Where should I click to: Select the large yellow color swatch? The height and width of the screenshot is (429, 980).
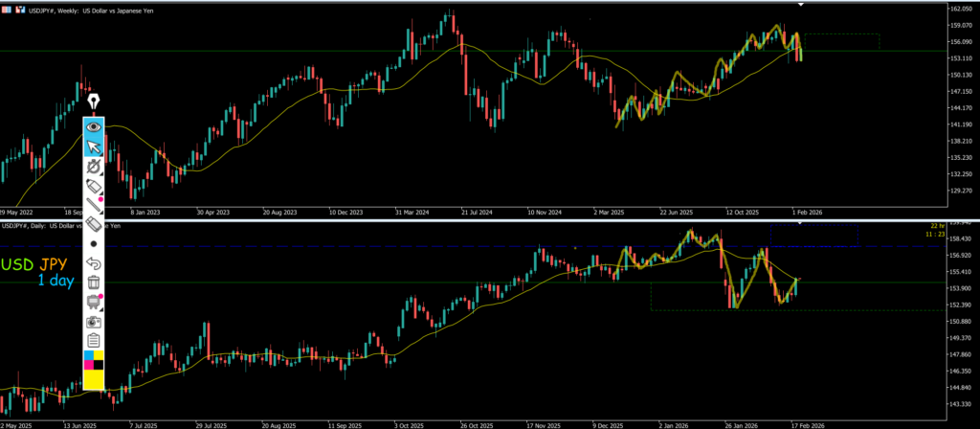[x=94, y=380]
